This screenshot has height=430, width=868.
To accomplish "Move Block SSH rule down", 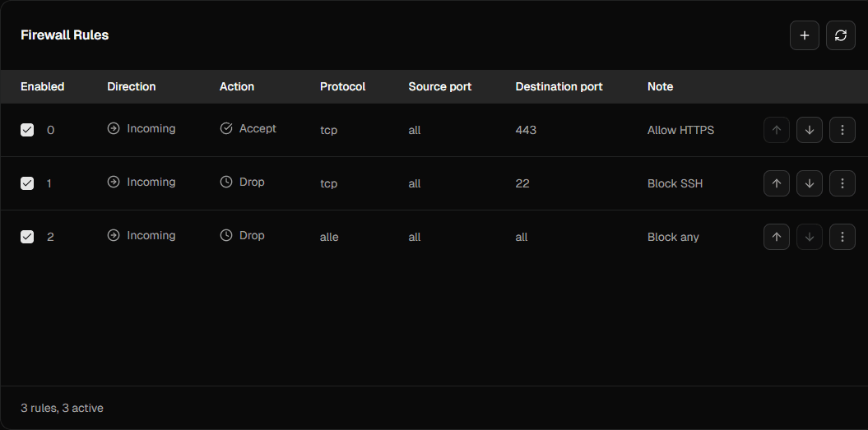I will [x=809, y=183].
